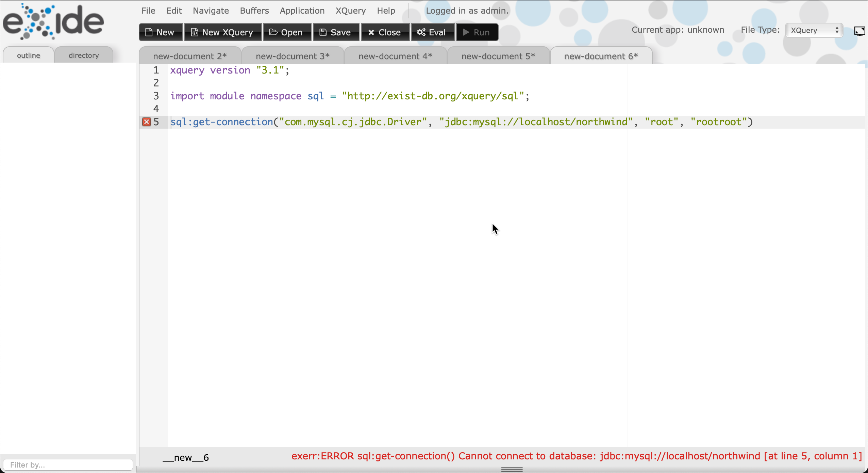This screenshot has height=473, width=868.
Task: Switch to the directory tab
Action: [84, 55]
